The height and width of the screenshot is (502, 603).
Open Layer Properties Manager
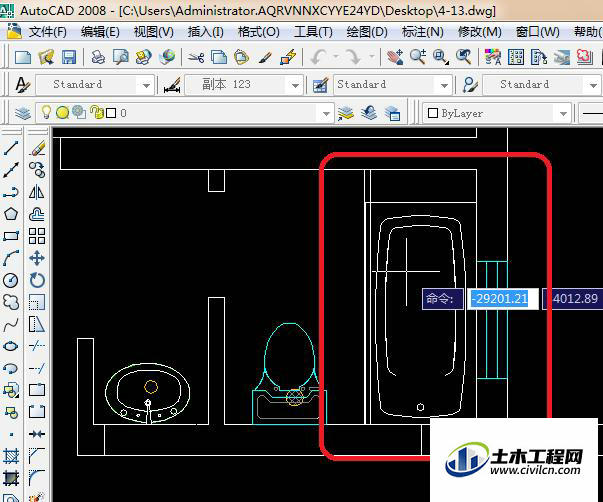pyautogui.click(x=23, y=113)
